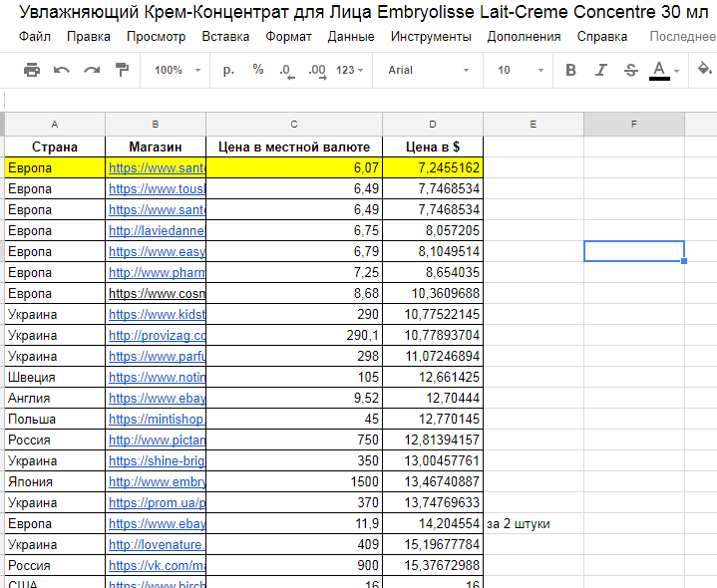Format cells as percent
The width and height of the screenshot is (717, 588).
coord(258,70)
